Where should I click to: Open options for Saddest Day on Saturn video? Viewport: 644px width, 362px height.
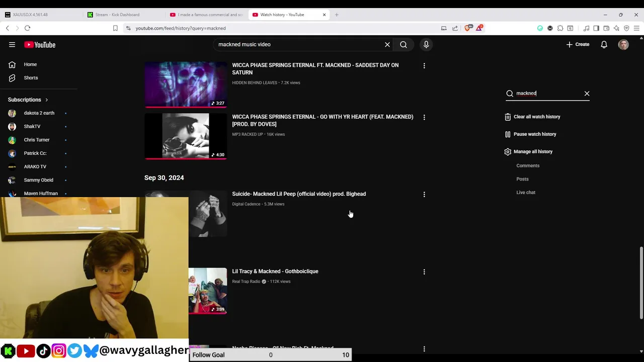[424, 66]
